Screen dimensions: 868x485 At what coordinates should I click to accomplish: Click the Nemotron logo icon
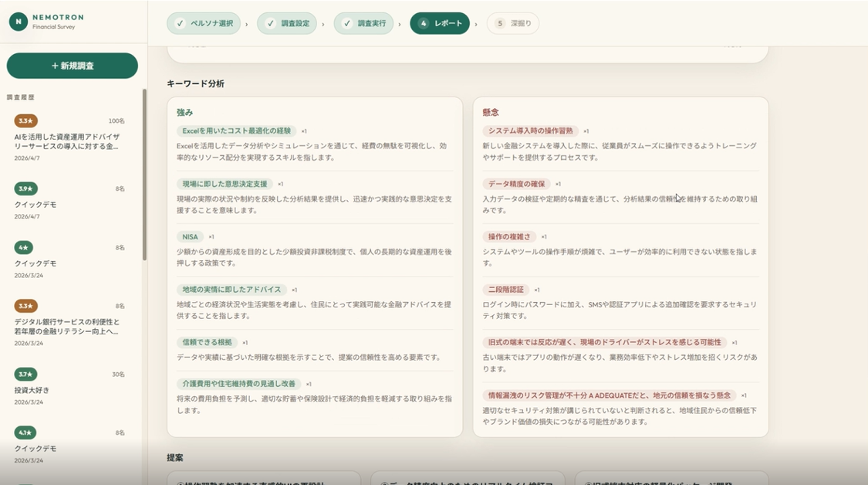point(19,22)
